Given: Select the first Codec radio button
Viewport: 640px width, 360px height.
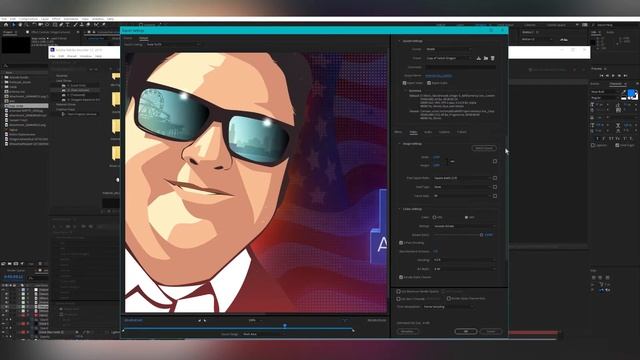Looking at the screenshot, I should 434,217.
